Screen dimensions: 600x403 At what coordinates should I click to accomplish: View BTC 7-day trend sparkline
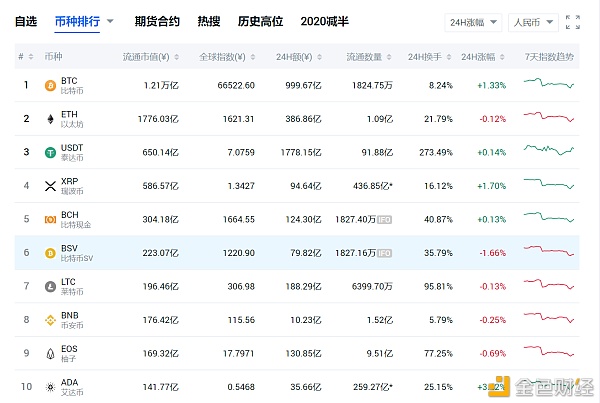point(549,83)
